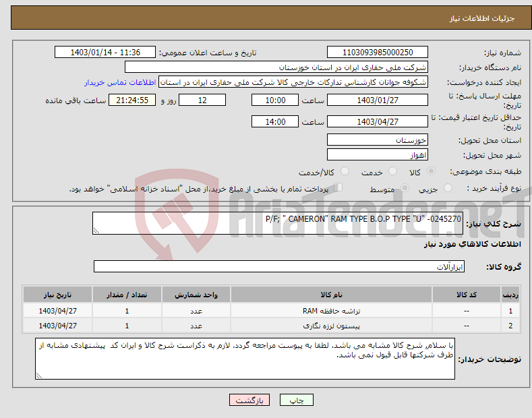
Task: Click the date cell in the RAM row
Action: click(x=58, y=311)
